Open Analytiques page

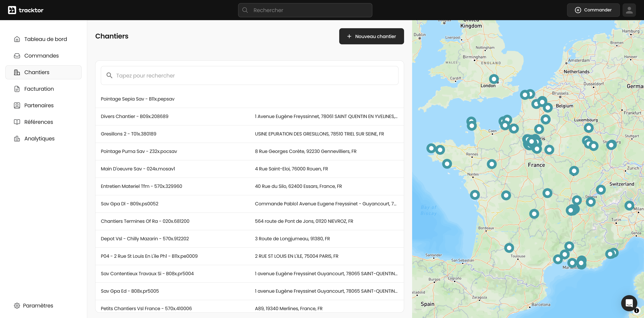coord(44,138)
